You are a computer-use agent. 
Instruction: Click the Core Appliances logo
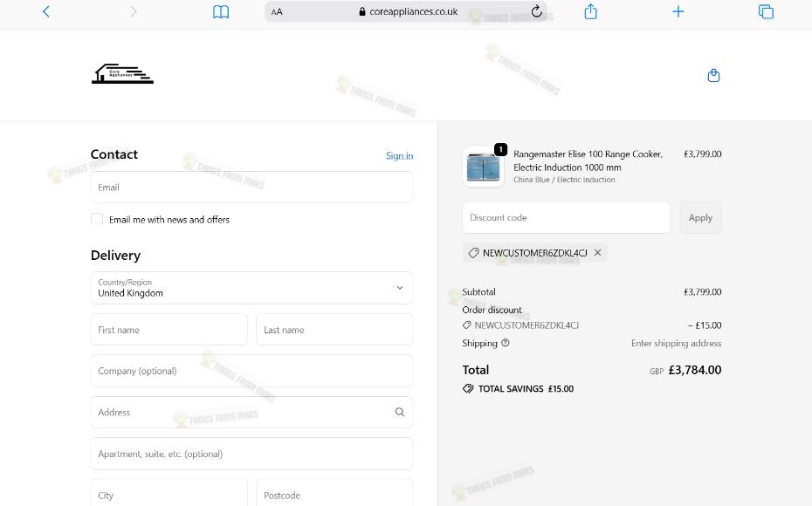pyautogui.click(x=122, y=73)
